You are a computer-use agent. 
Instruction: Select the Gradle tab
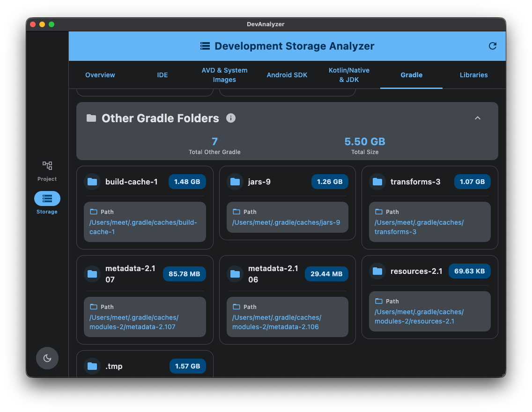point(411,75)
